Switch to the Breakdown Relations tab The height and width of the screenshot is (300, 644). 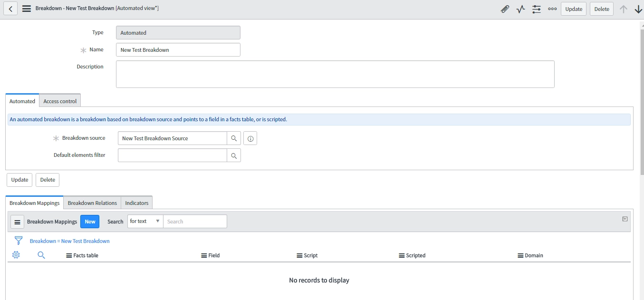pyautogui.click(x=92, y=203)
